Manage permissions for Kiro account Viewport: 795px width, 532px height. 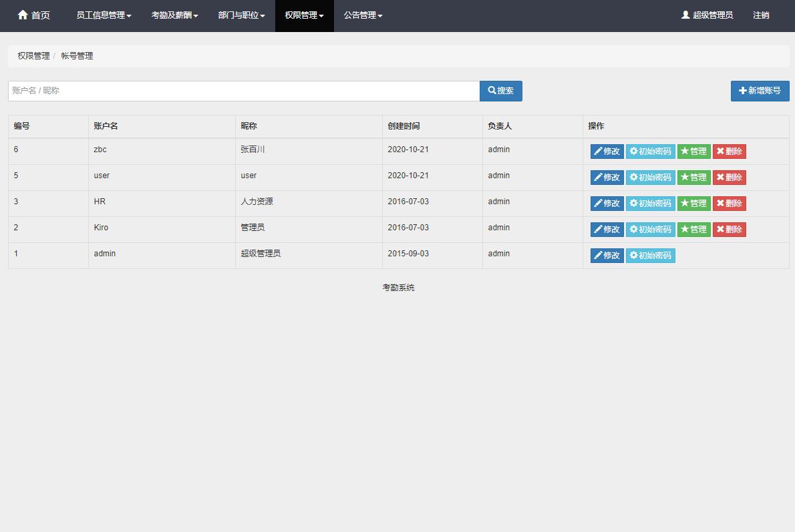[693, 230]
